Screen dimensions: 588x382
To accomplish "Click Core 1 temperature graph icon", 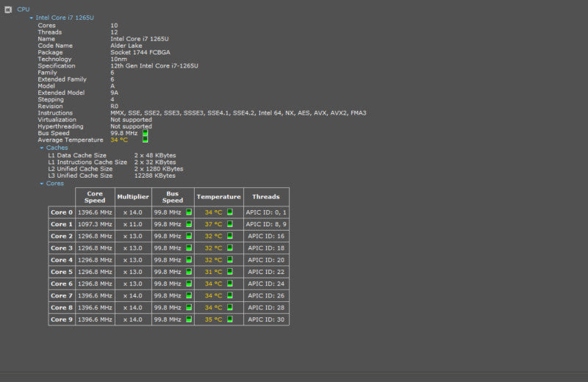I will click(x=230, y=224).
